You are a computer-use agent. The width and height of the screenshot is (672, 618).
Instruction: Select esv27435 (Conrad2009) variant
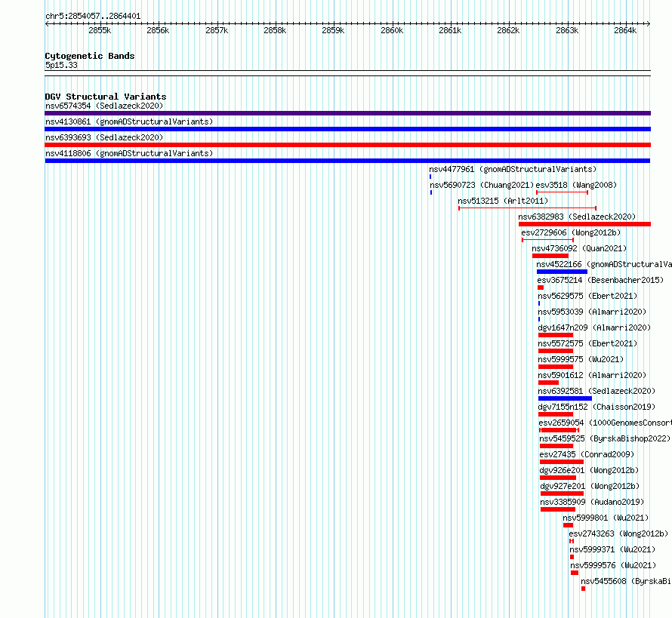click(x=587, y=454)
